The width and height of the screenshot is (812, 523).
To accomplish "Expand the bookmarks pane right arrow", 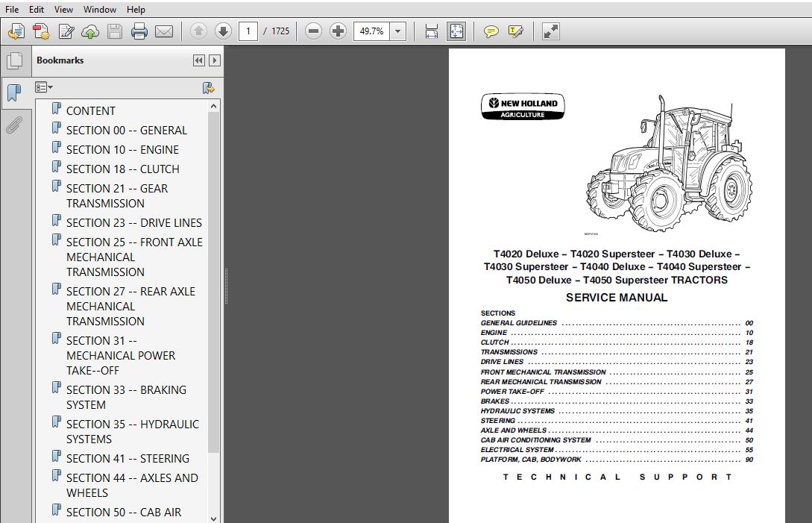I will 215,60.
